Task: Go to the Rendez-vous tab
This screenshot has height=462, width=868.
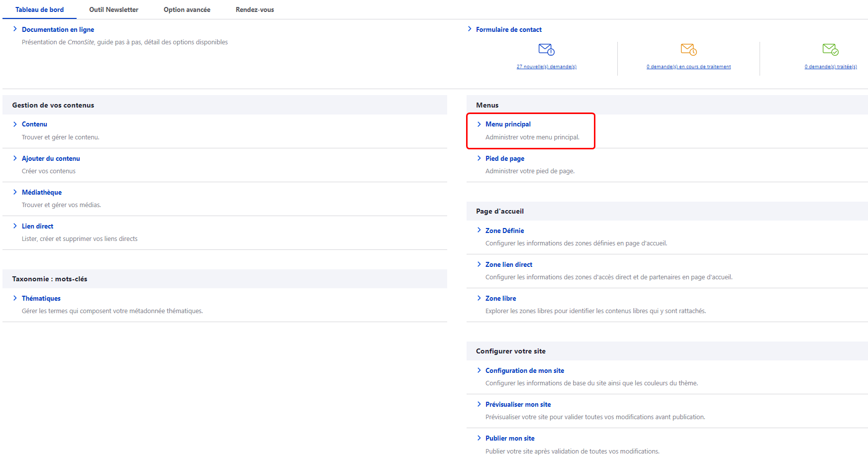Action: coord(255,9)
